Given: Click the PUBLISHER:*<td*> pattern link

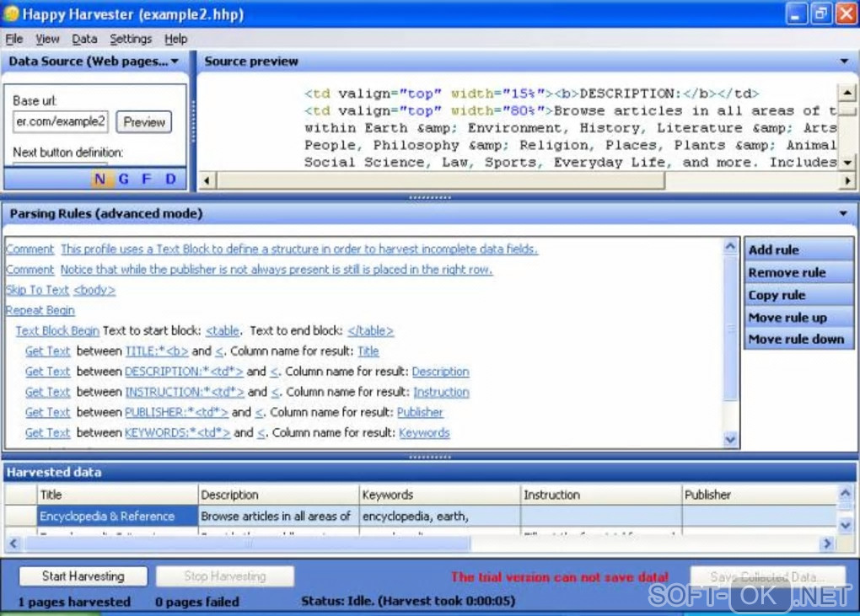Looking at the screenshot, I should click(176, 412).
